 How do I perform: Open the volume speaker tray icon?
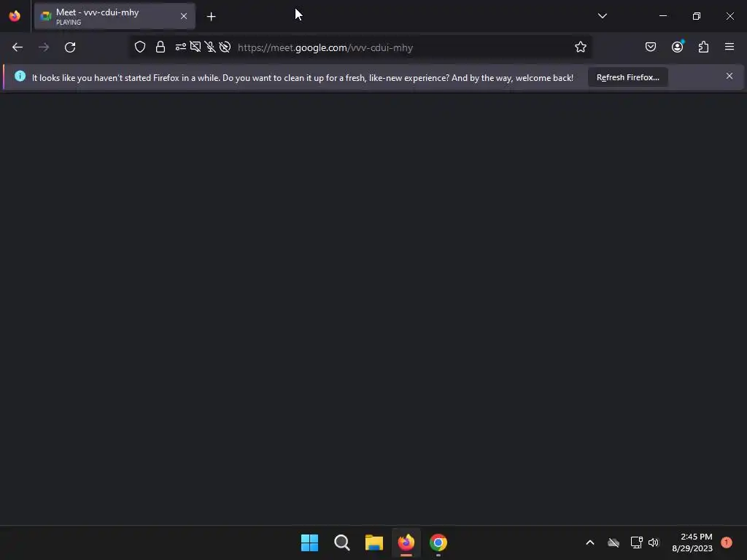pyautogui.click(x=654, y=542)
